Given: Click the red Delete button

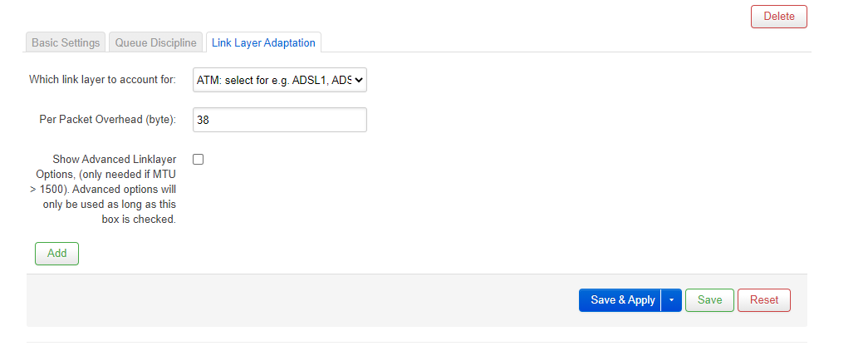Looking at the screenshot, I should click(x=779, y=17).
